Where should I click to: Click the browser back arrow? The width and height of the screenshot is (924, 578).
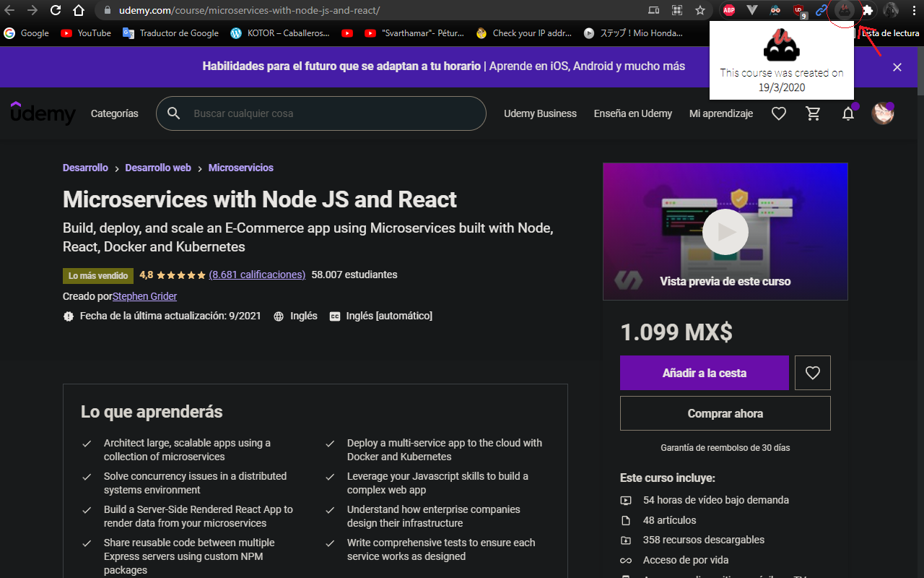click(9, 10)
